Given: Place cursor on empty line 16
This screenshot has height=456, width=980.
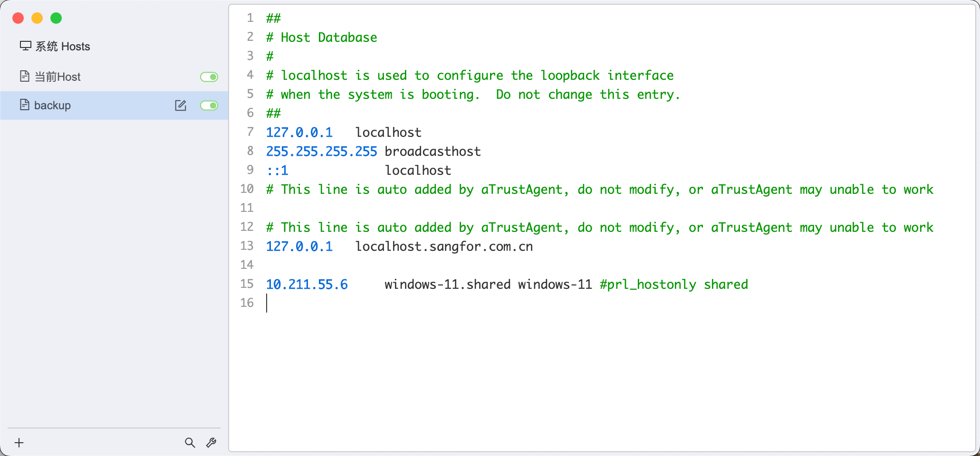Looking at the screenshot, I should point(380,303).
